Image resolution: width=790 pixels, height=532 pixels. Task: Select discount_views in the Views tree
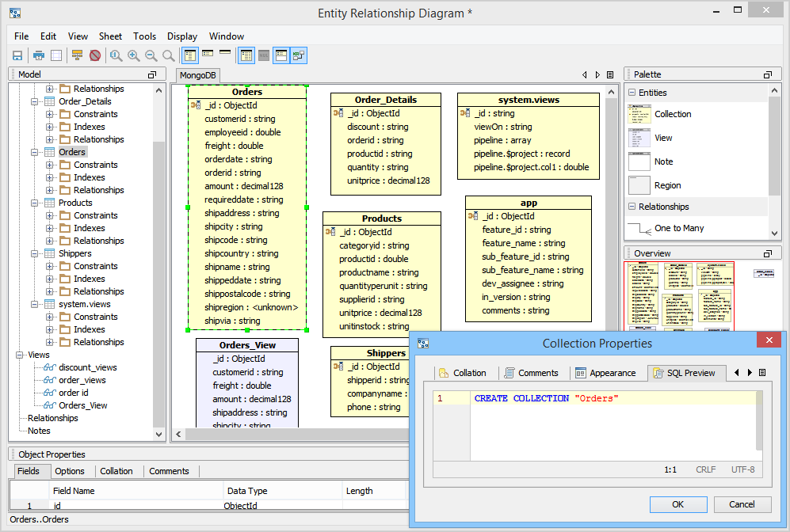[87, 367]
